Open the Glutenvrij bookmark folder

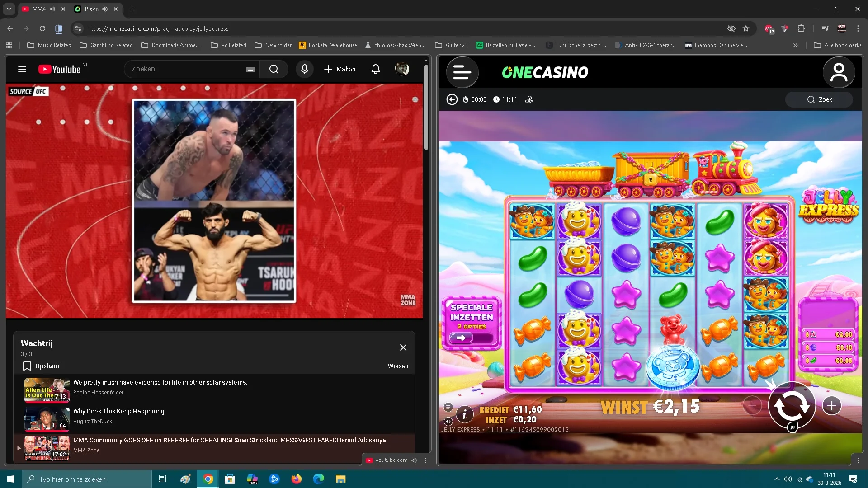(x=452, y=45)
